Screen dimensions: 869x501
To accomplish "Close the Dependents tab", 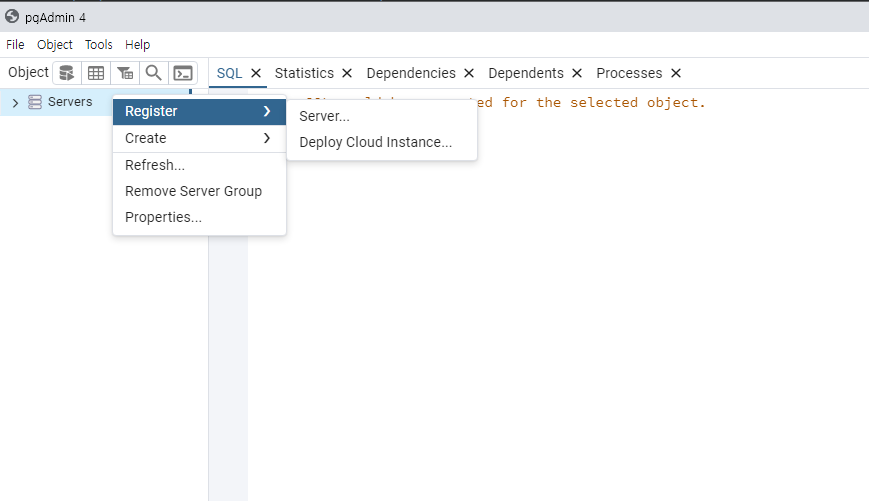I will tap(577, 73).
